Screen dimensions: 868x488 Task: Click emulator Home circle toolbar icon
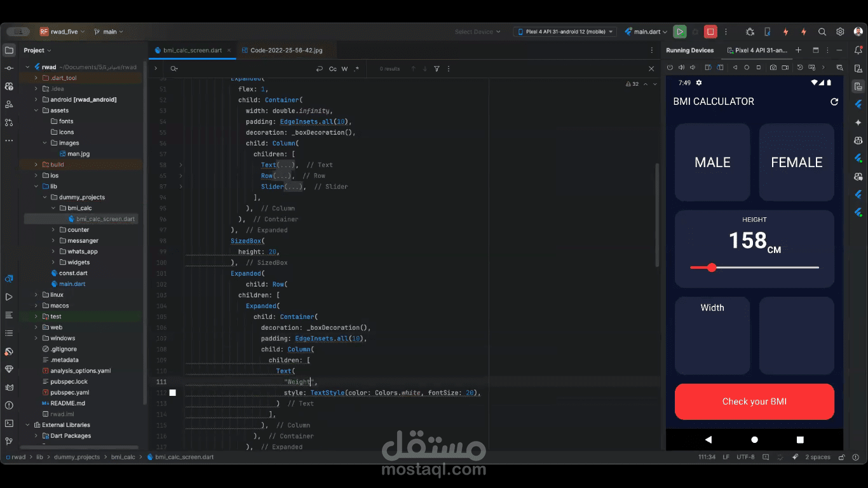point(747,67)
